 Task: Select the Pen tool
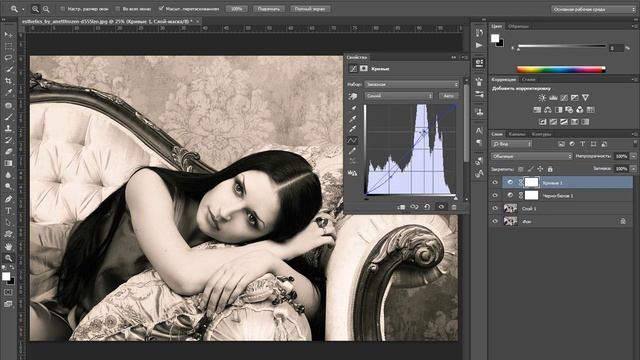8,199
